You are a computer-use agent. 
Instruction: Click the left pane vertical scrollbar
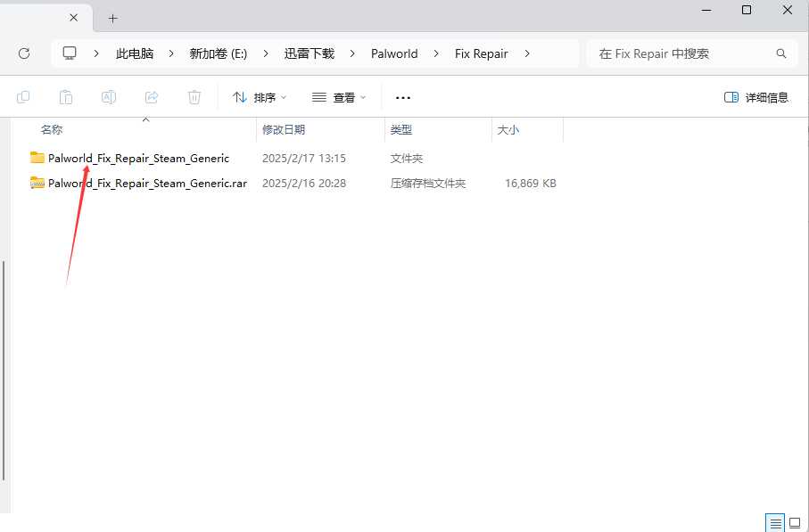4,370
